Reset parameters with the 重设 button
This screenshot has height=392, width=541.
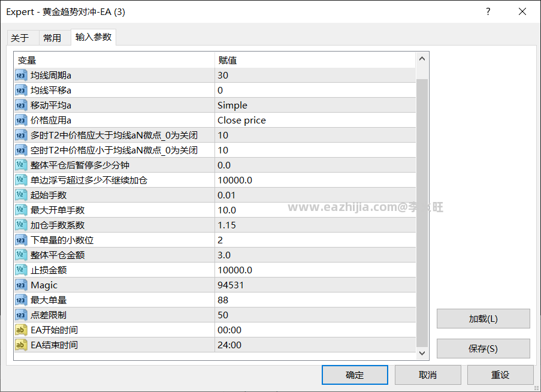[500, 375]
